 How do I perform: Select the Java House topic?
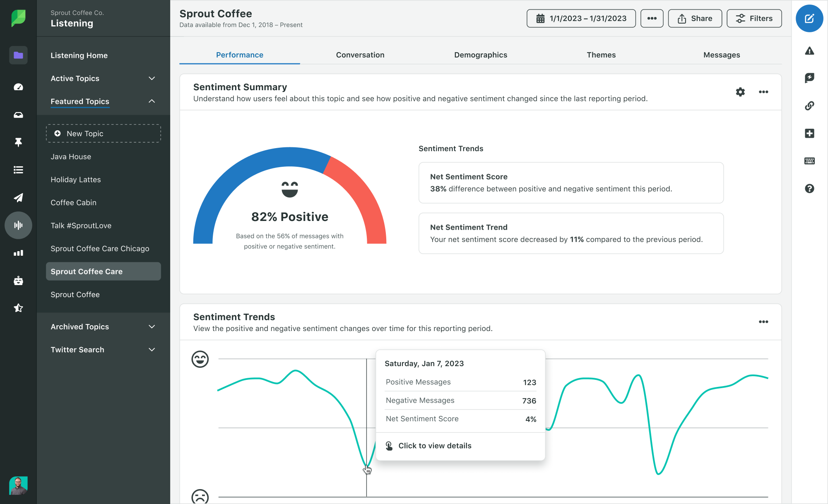point(70,156)
